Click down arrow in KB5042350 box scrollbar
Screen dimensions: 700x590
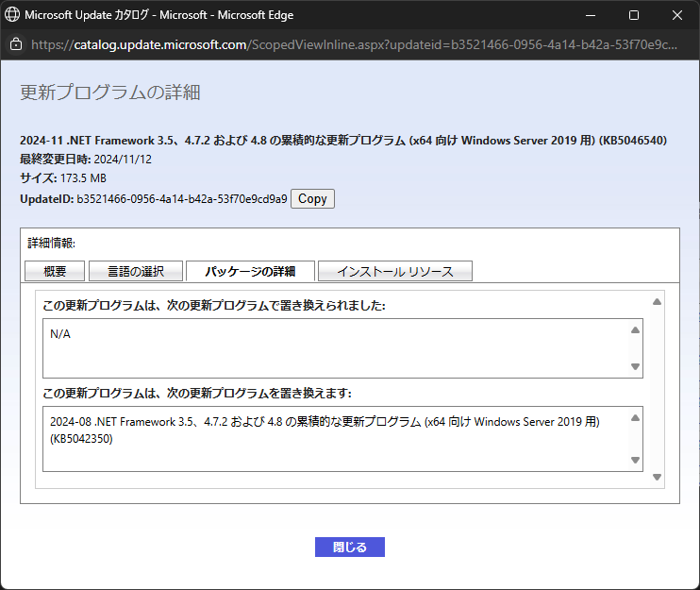(635, 460)
